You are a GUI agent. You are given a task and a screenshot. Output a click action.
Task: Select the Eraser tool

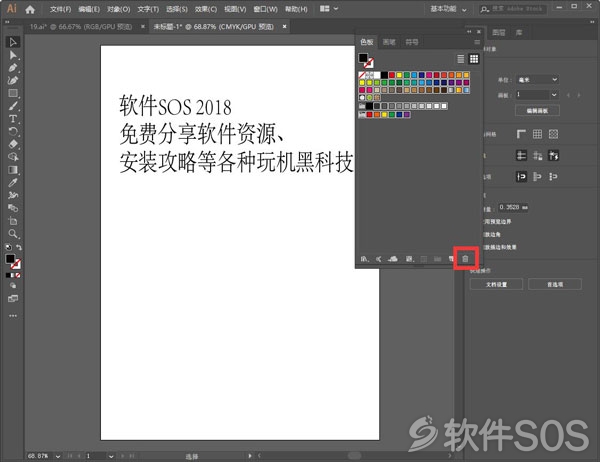(13, 144)
